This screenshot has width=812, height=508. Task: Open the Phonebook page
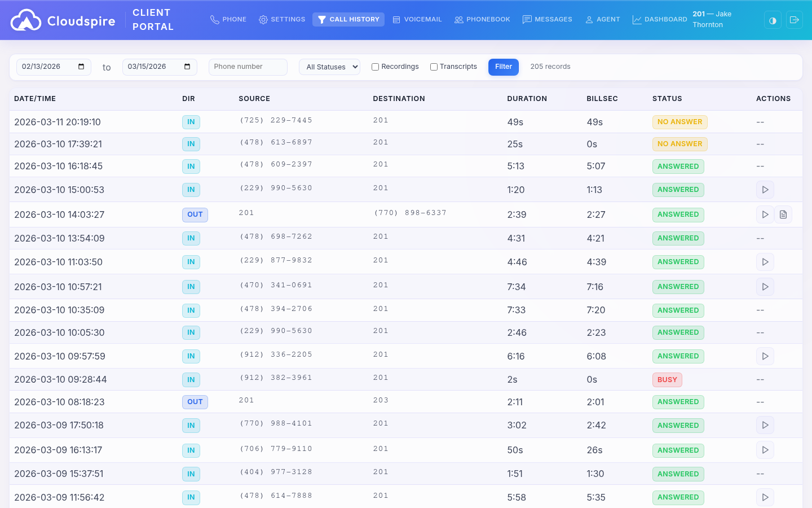click(482, 19)
